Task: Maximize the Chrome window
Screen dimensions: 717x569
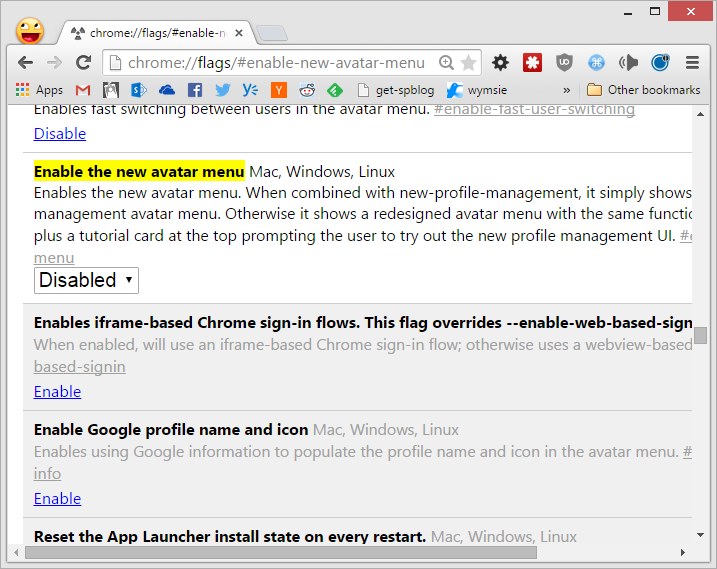Action: click(655, 11)
